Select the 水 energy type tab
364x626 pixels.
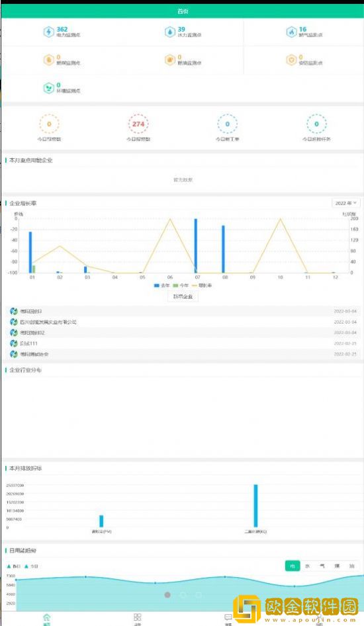click(308, 566)
